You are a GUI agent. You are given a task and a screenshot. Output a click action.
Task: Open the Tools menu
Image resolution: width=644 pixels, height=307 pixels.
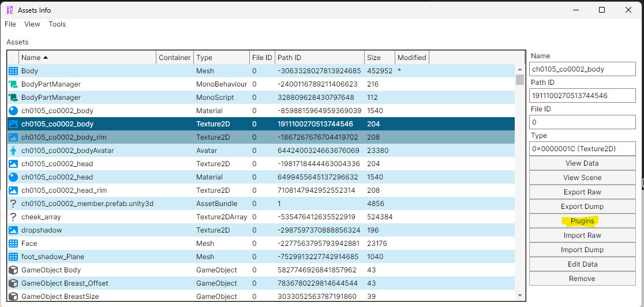point(57,24)
